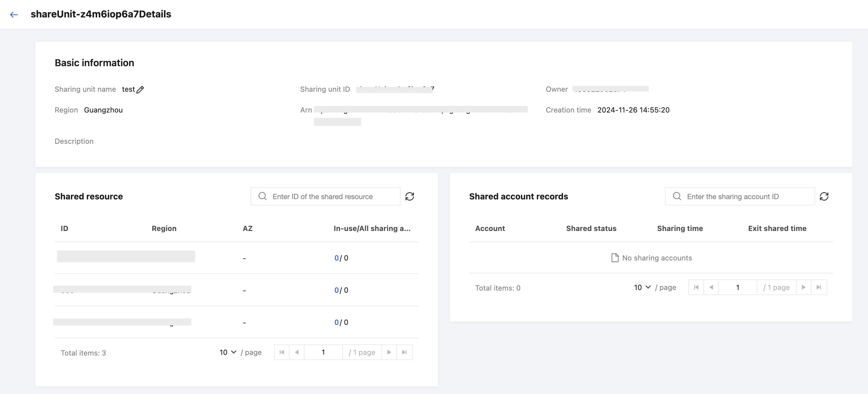The image size is (868, 394).
Task: Click second row in-use count link
Action: (336, 290)
